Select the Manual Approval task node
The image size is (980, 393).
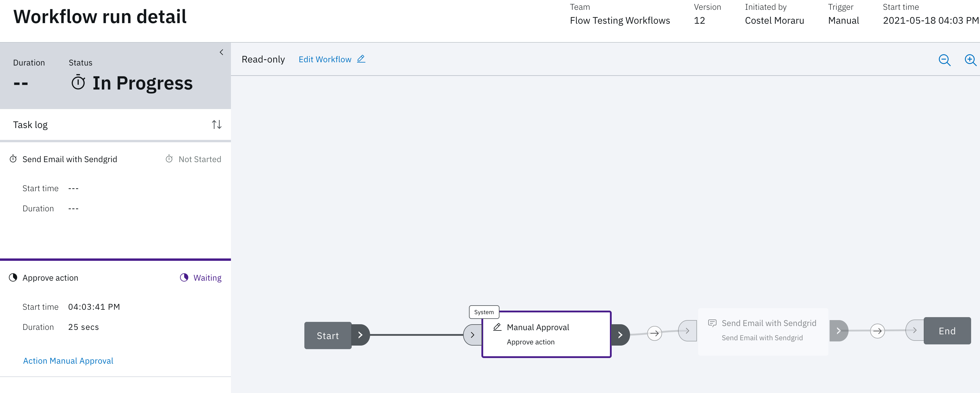pyautogui.click(x=546, y=334)
